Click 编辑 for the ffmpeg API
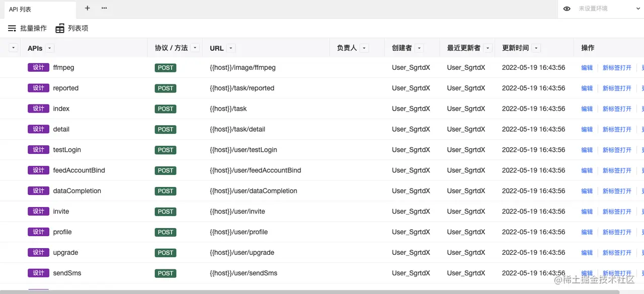This screenshot has width=644, height=294. click(587, 68)
